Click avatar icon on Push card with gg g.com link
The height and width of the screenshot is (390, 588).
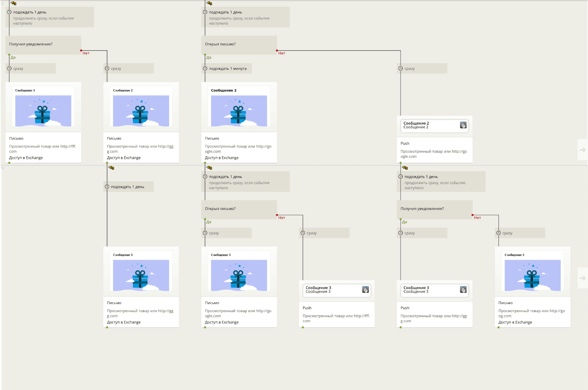[x=463, y=290]
